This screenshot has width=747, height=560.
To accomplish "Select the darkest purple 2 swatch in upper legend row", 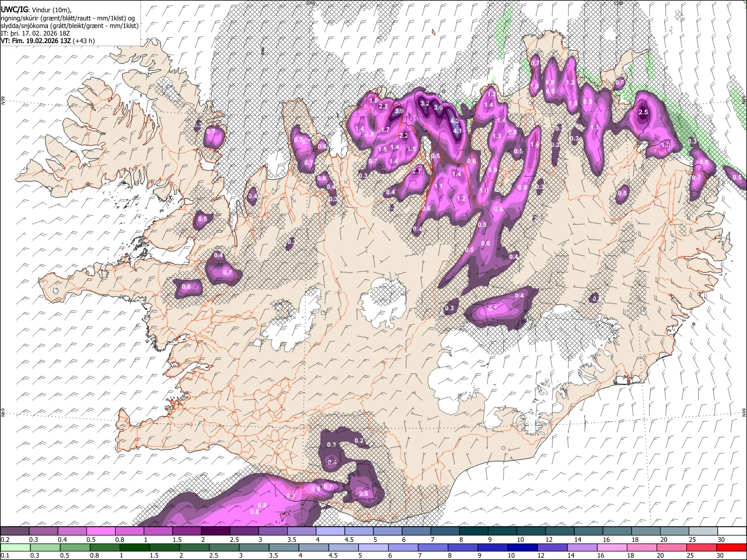I will click(215, 531).
